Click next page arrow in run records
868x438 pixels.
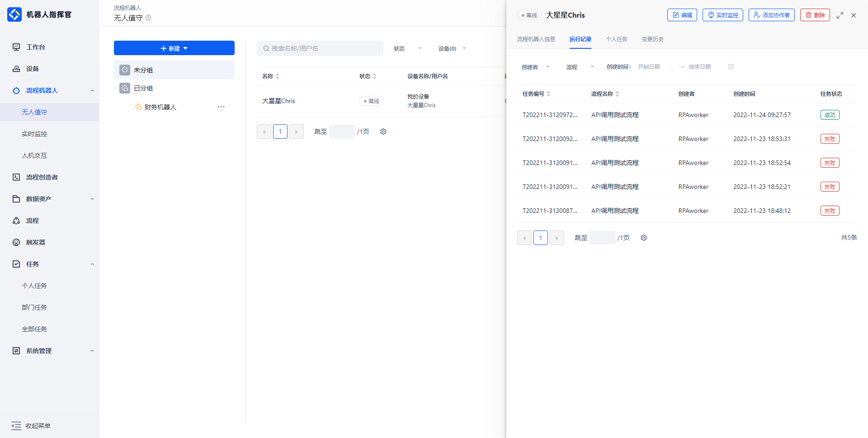[x=557, y=238]
